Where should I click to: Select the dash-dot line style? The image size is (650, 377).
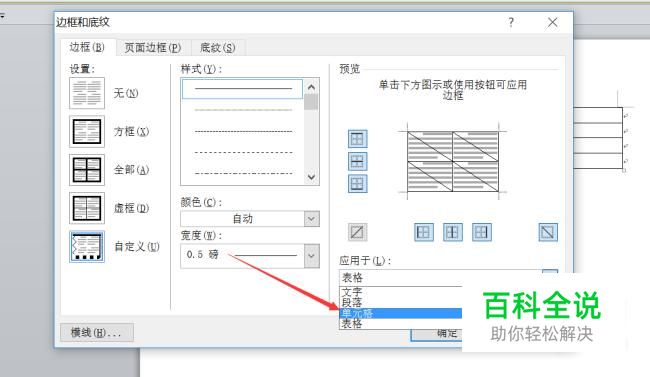click(243, 173)
